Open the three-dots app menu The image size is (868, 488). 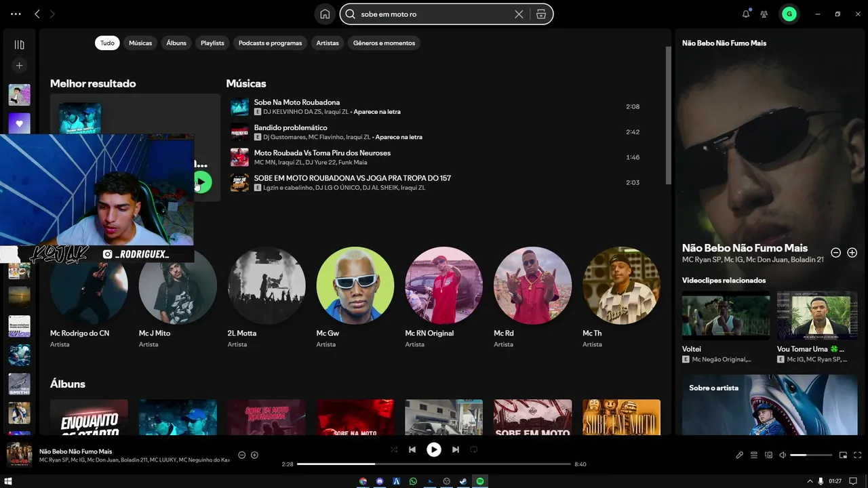click(x=16, y=14)
